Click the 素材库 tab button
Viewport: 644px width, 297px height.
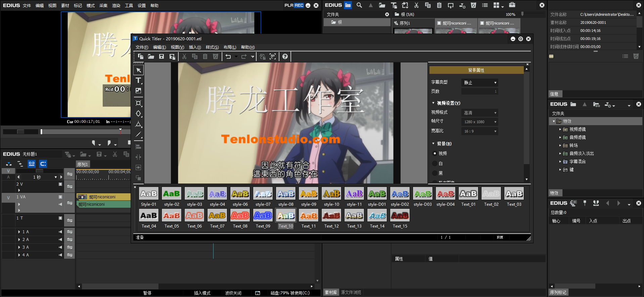pyautogui.click(x=331, y=292)
